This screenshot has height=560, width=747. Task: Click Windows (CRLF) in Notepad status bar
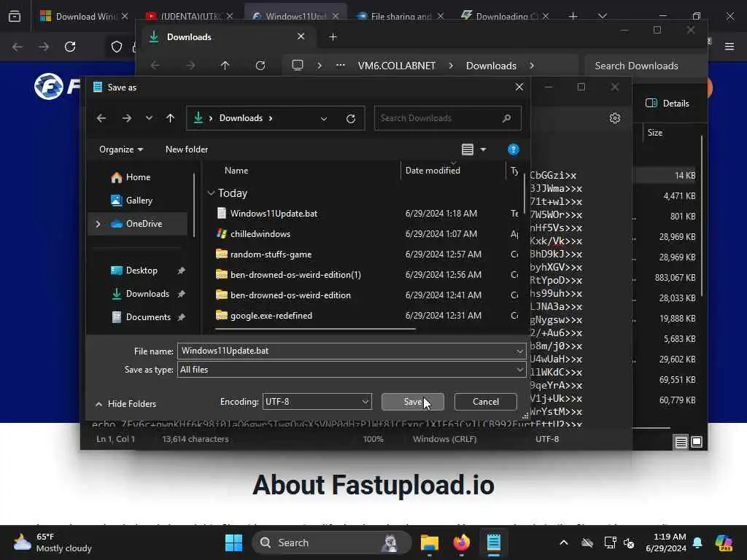[444, 439]
